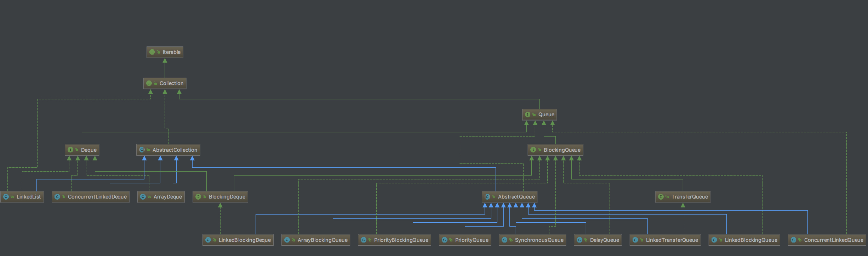Select the 'LinkedBlockingQueue' label text
Screen dimensions: 868x256
(x=751, y=240)
